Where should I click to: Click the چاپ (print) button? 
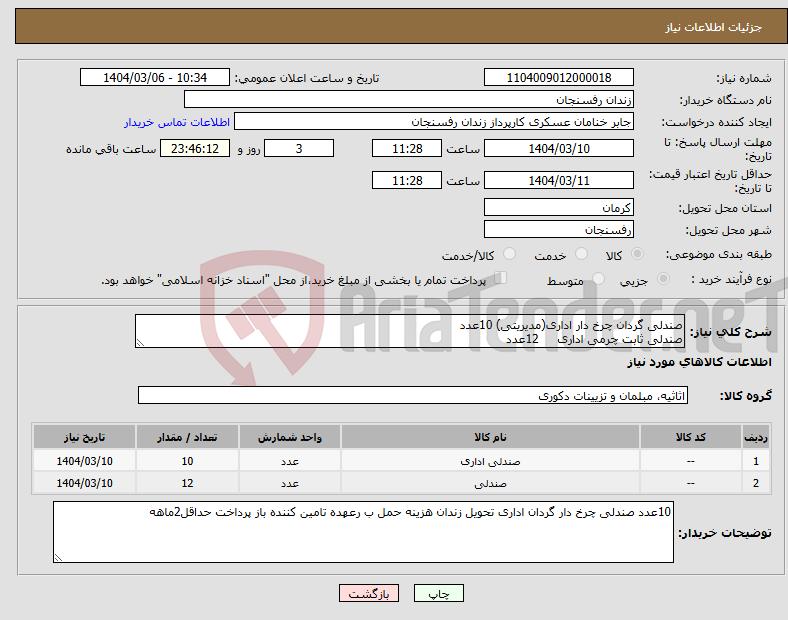click(x=438, y=593)
